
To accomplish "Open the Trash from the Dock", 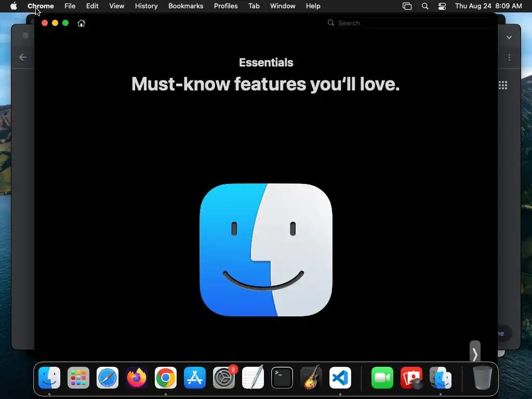I will pyautogui.click(x=483, y=378).
